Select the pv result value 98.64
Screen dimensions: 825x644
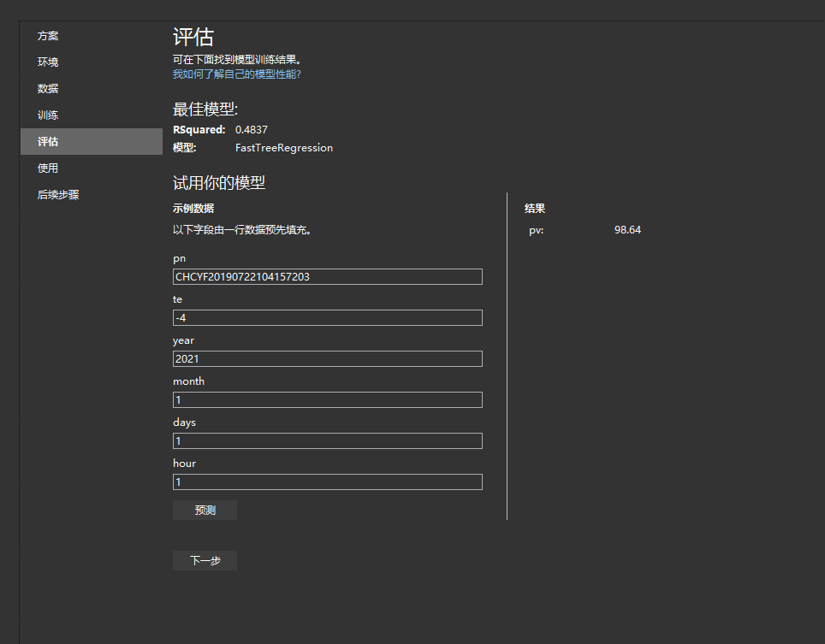click(629, 229)
